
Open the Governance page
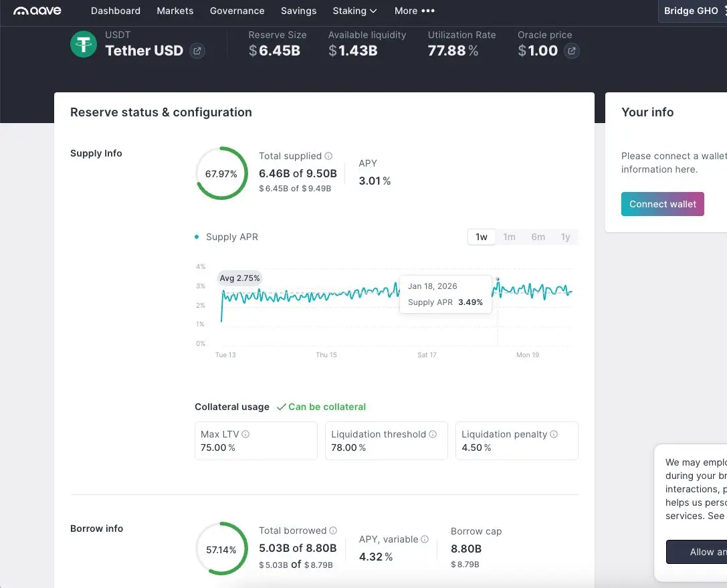[237, 11]
